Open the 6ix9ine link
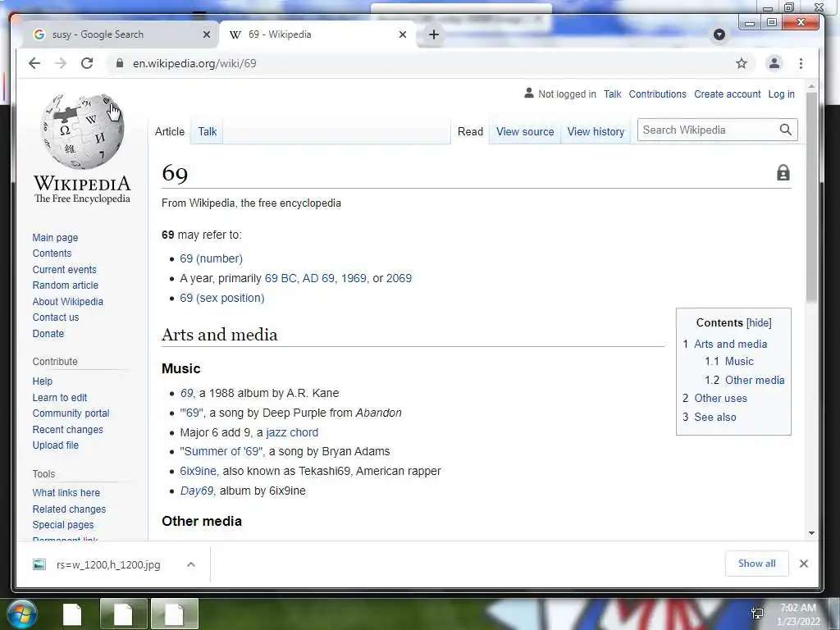840x630 pixels. tap(199, 471)
